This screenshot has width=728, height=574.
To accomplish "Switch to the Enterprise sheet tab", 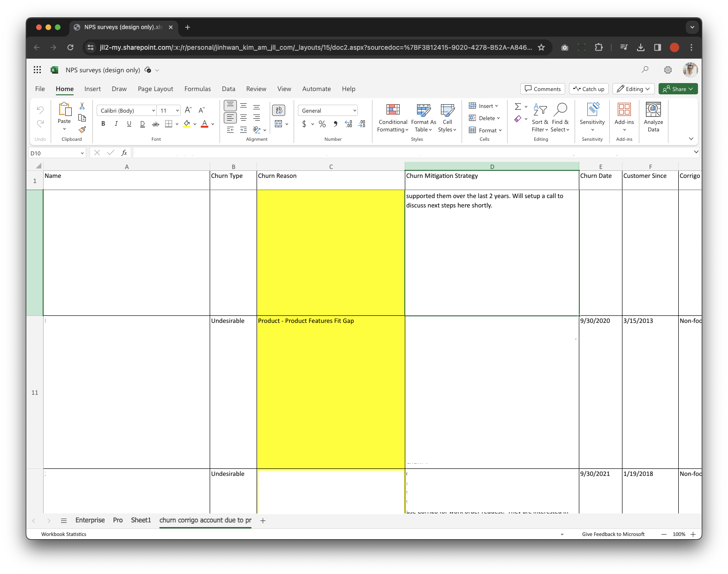I will pos(90,520).
